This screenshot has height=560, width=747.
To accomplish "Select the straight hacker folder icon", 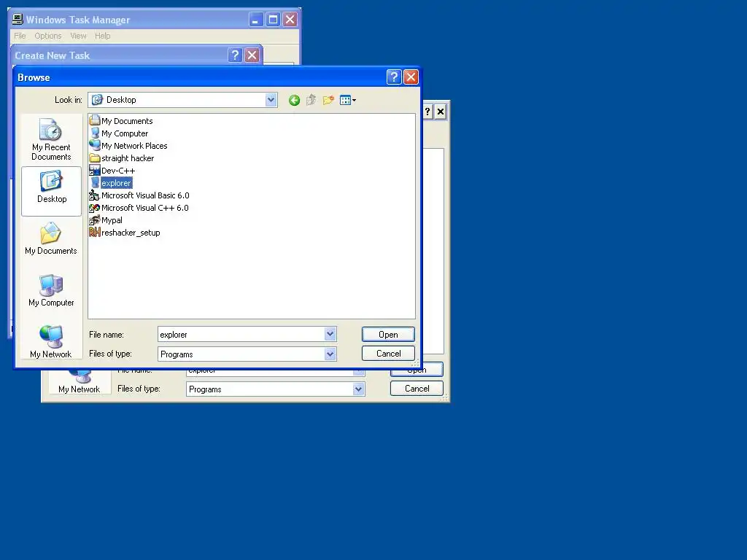I will pyautogui.click(x=95, y=158).
